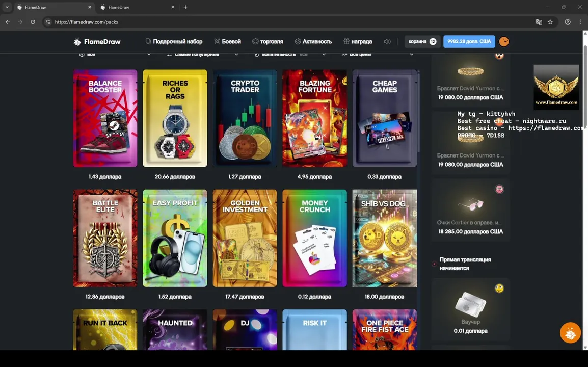Click the 1,52 доллара price label

[175, 297]
